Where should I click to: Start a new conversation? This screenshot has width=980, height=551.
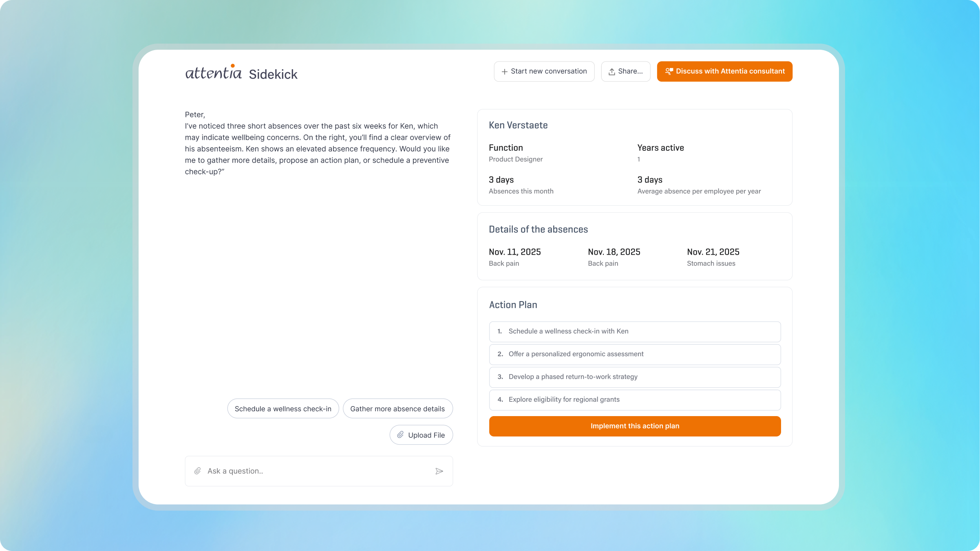pyautogui.click(x=544, y=71)
